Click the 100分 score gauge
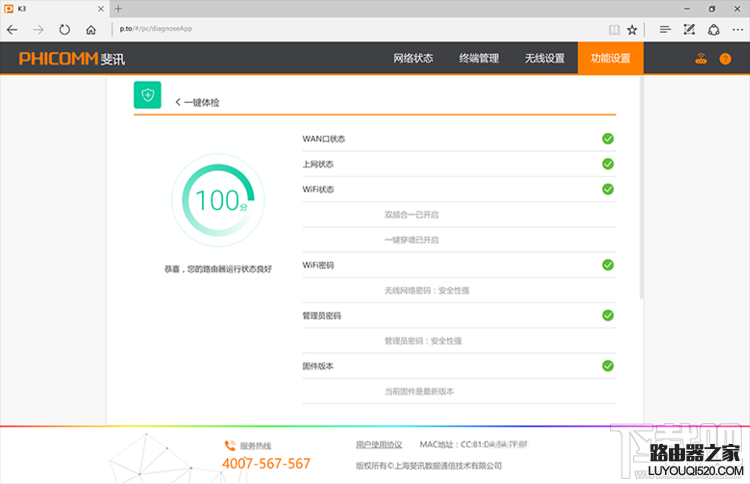The height and width of the screenshot is (484, 750). coord(218,200)
